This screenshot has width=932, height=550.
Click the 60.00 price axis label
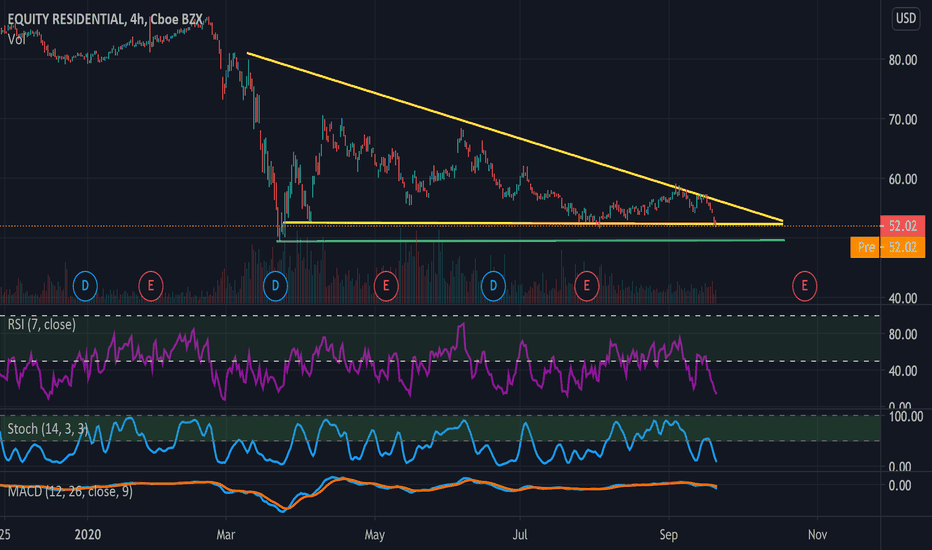(x=903, y=179)
